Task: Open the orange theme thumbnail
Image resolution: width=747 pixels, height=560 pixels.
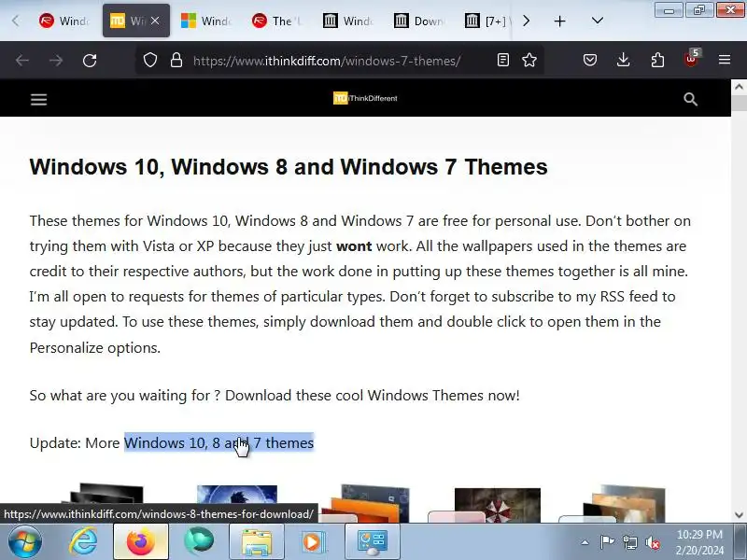Action: pyautogui.click(x=367, y=504)
